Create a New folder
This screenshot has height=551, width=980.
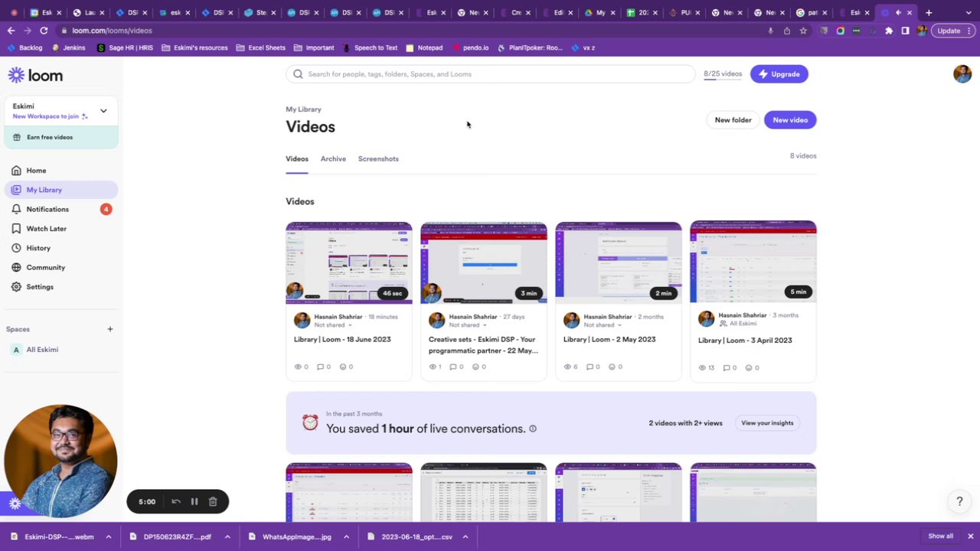(x=733, y=120)
